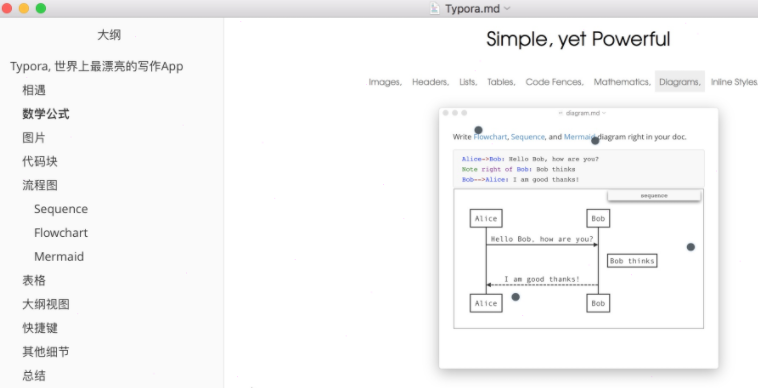Click the Typora.md document file icon

(x=435, y=8)
